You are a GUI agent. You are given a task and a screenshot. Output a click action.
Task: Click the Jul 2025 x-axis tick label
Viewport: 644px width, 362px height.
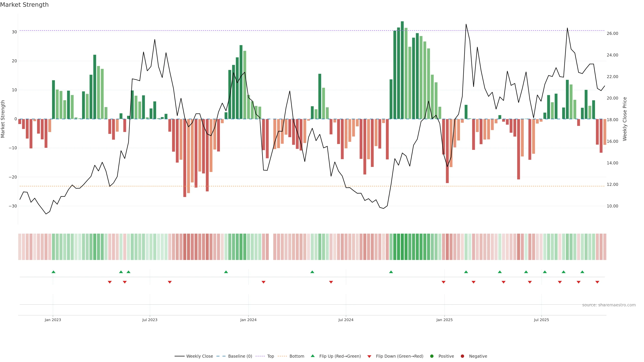(541, 320)
